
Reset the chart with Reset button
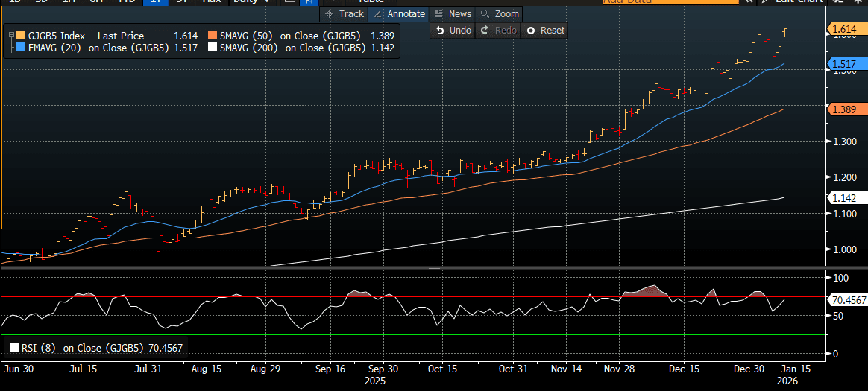tap(546, 30)
